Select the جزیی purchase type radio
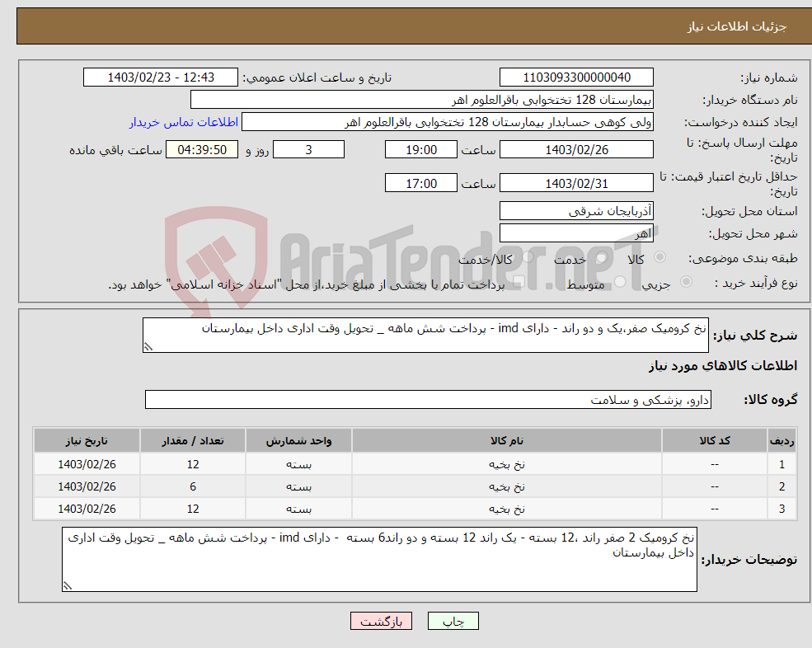The width and height of the screenshot is (812, 648). pyautogui.click(x=686, y=282)
